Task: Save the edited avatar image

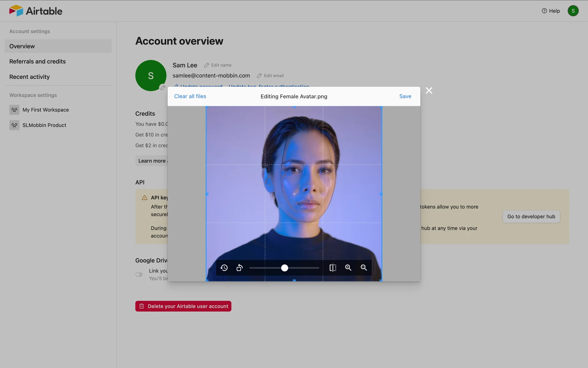Action: pos(405,96)
